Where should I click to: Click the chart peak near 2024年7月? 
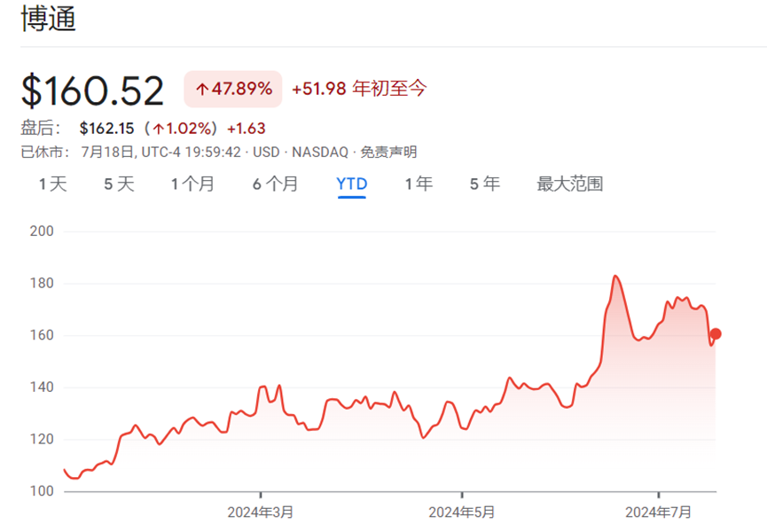614,277
